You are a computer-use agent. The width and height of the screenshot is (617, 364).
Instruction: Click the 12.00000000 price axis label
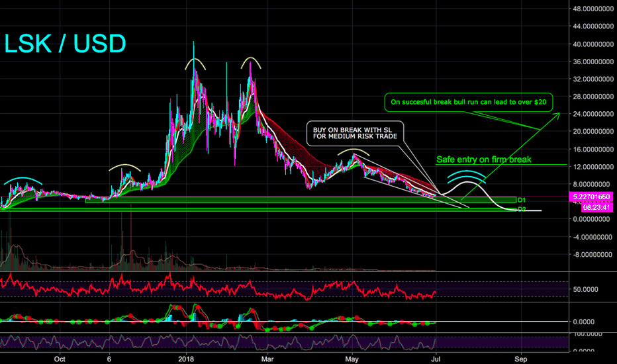coord(593,167)
